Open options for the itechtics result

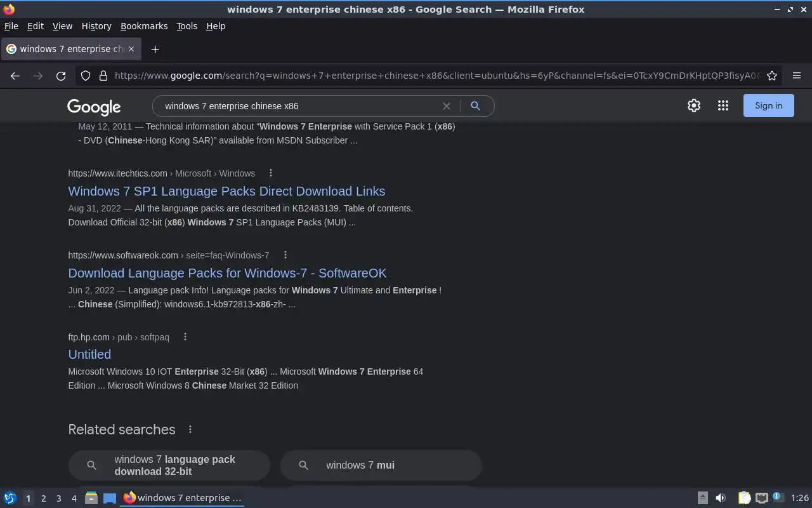coord(271,173)
